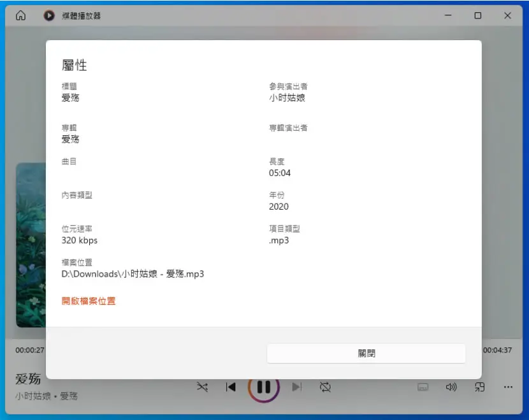The image size is (529, 420).
Task: Toggle repeat mode icon
Action: (x=325, y=387)
